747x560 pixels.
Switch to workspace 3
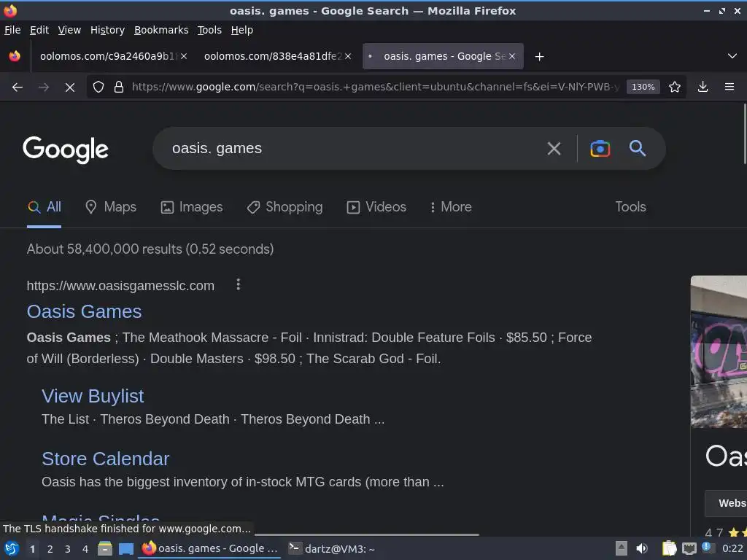[68, 549]
